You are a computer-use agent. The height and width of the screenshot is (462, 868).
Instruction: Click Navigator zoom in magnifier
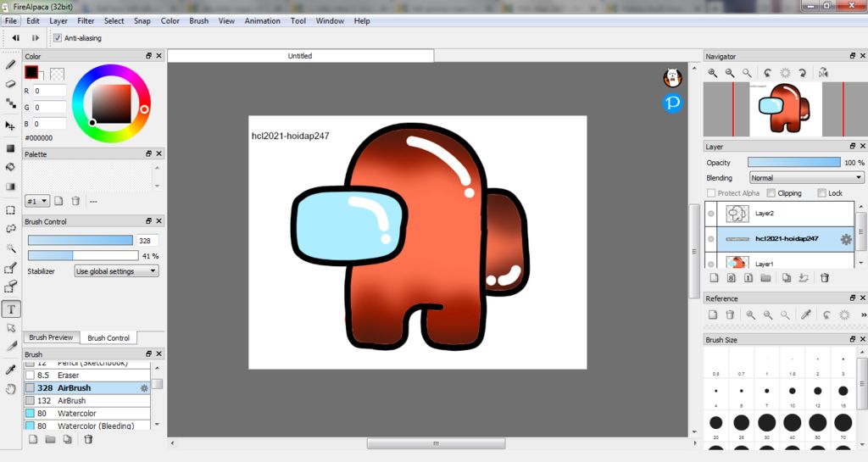click(712, 73)
